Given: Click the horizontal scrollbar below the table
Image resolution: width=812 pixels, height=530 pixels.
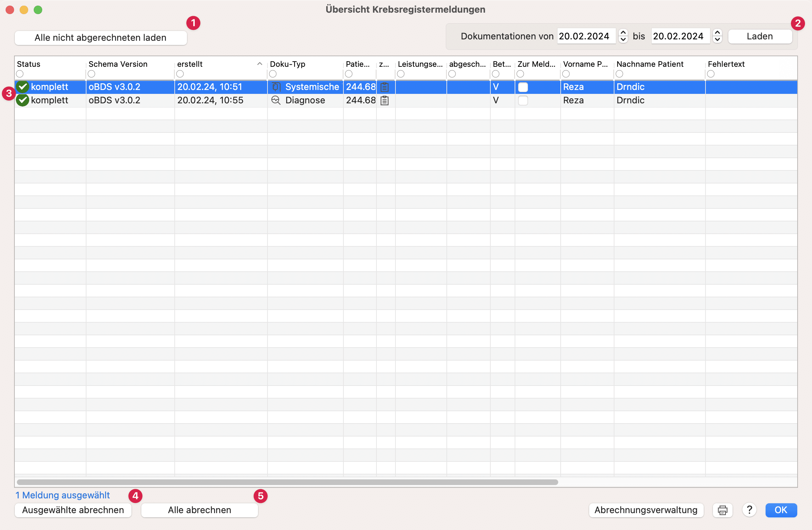Looking at the screenshot, I should pos(288,482).
